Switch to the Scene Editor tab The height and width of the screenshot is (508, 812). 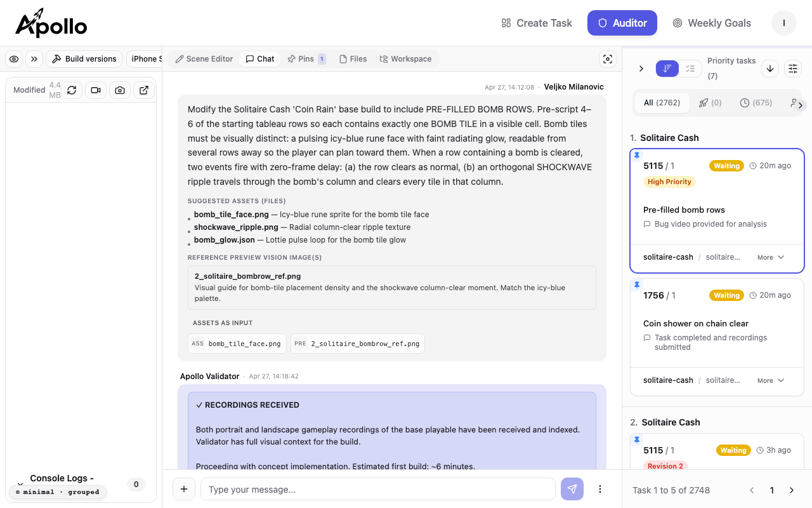tap(204, 59)
